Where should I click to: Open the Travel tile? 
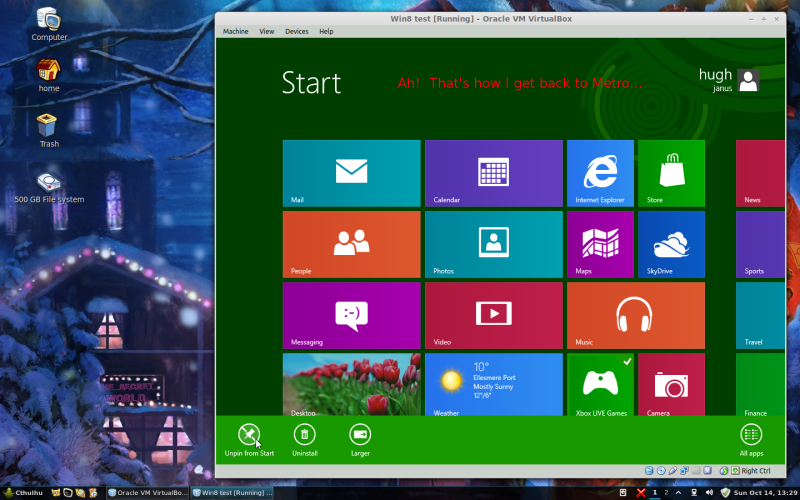pos(760,315)
